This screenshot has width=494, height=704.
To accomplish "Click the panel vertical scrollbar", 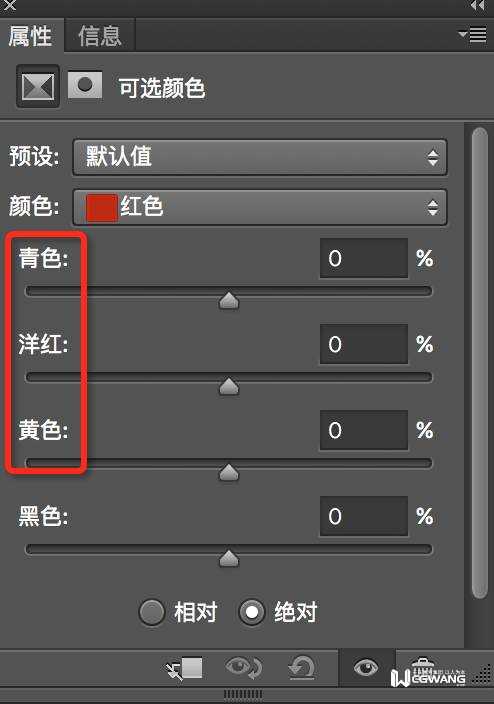I will [480, 363].
